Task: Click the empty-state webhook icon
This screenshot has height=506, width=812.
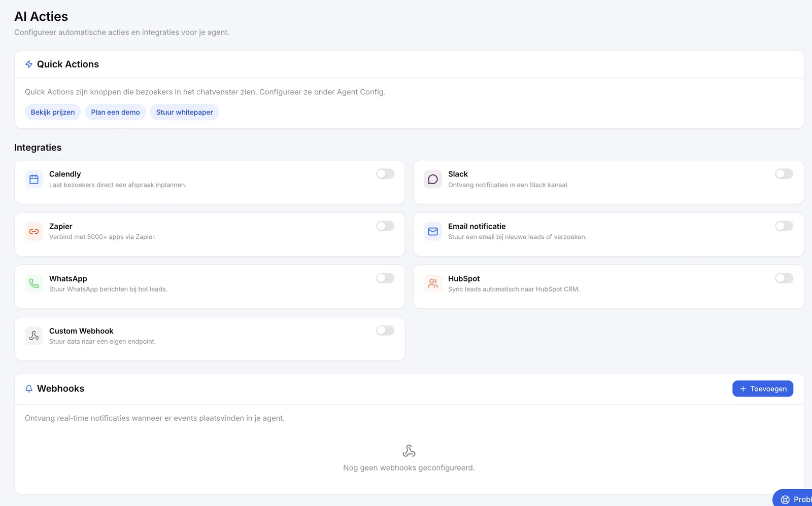Action: coord(409,451)
